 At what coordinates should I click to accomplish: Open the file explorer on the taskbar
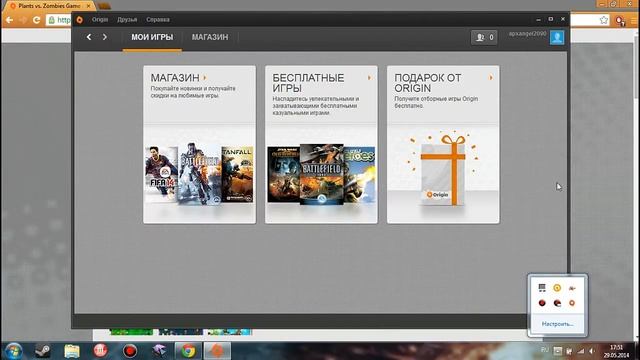[x=72, y=351]
